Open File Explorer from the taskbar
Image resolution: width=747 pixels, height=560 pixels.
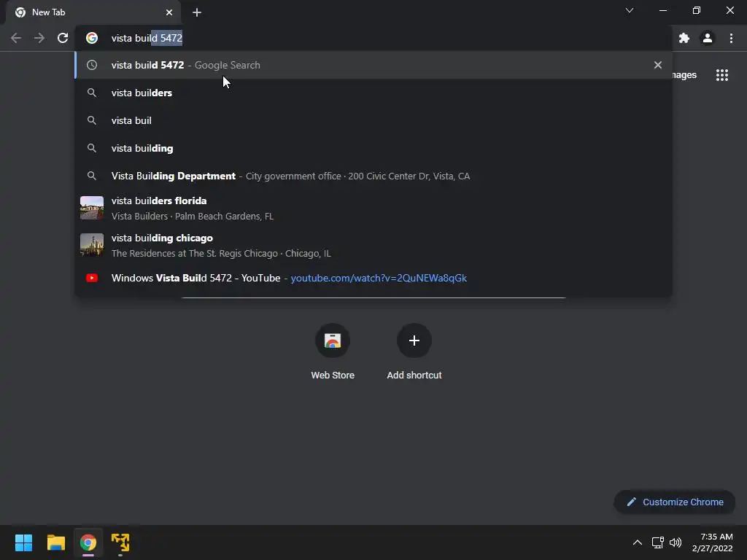click(56, 542)
